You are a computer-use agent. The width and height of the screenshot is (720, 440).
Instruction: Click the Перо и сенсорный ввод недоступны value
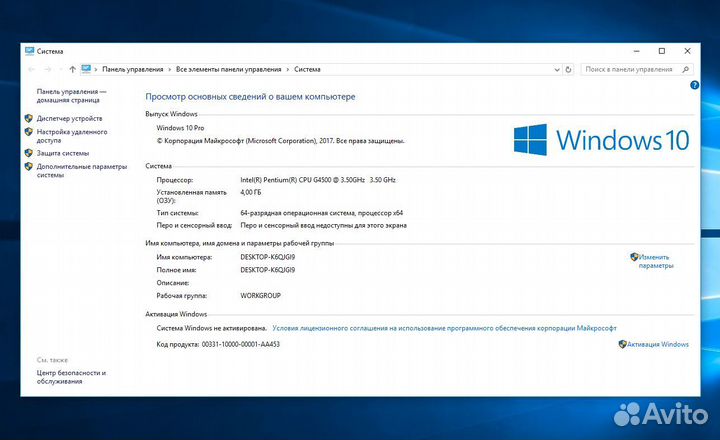324,225
